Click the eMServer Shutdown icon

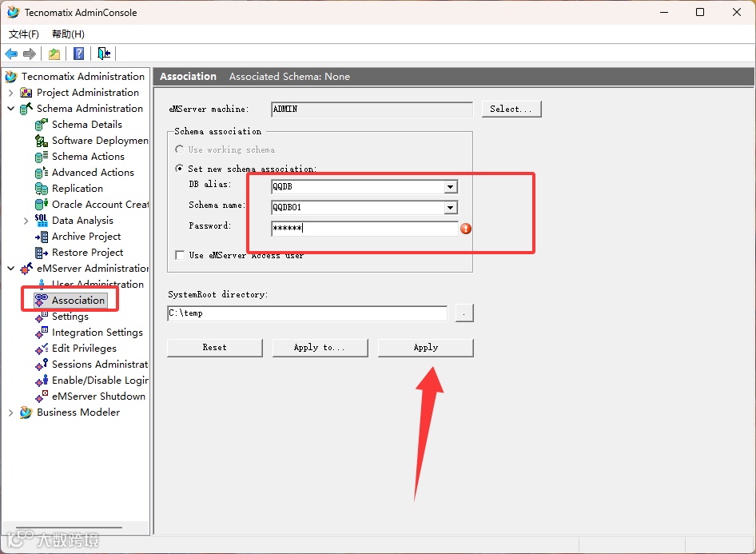pos(42,397)
